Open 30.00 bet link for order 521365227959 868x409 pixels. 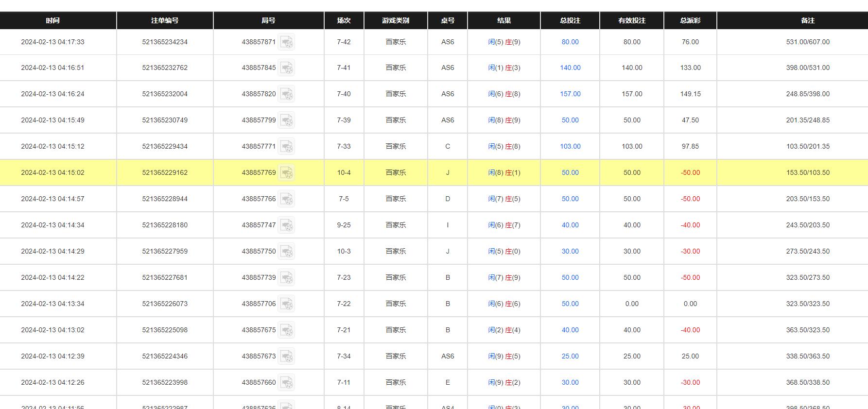[x=570, y=251]
